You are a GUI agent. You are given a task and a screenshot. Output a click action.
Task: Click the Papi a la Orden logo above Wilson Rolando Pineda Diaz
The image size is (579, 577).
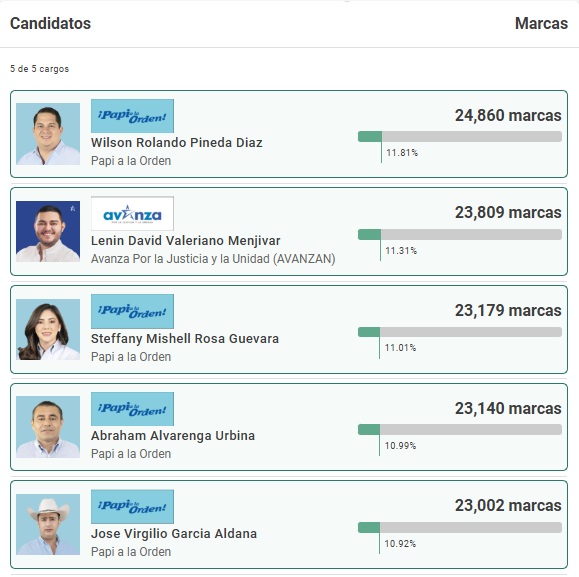(132, 116)
